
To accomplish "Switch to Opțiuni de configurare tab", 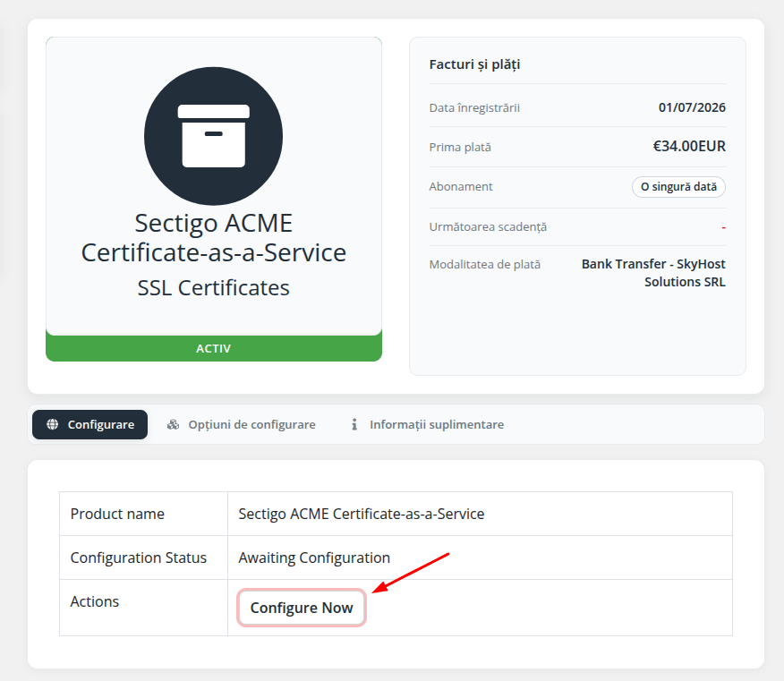I will [241, 424].
